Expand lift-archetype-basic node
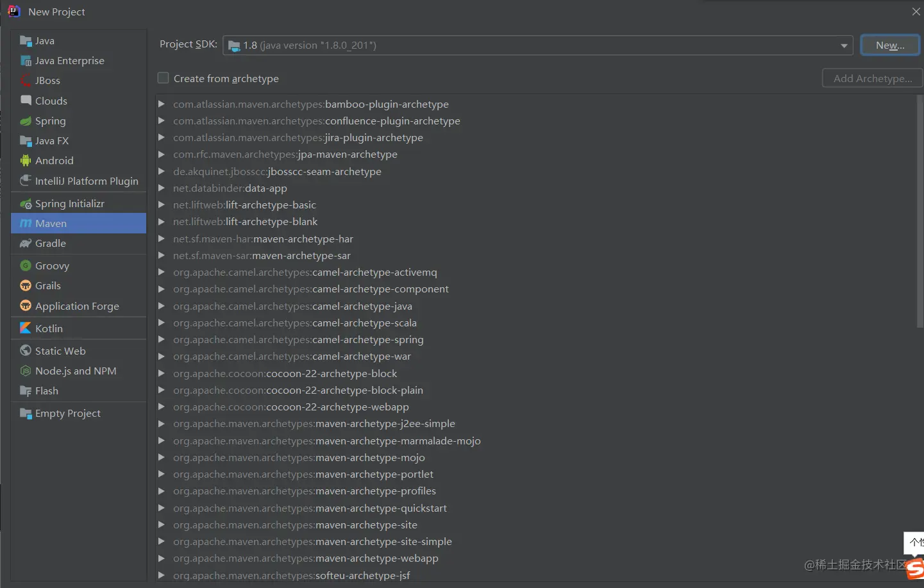This screenshot has width=924, height=588. tap(162, 205)
